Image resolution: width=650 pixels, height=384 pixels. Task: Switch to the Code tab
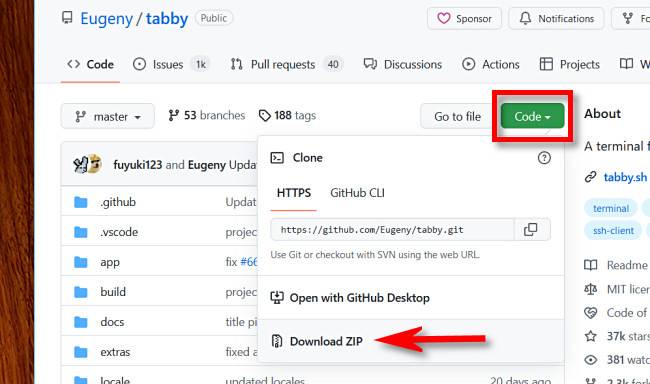click(x=90, y=64)
